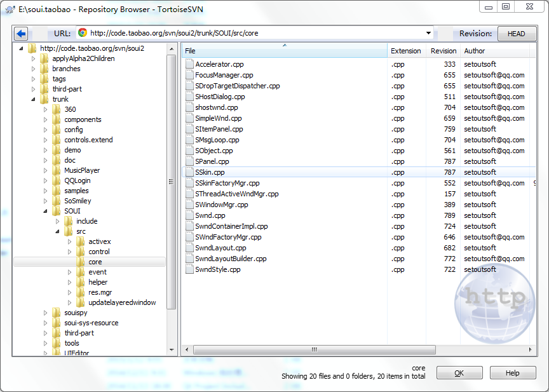This screenshot has height=392, width=549.
Task: Select the SThreadActiveWndMgr.cpp file icon
Action: pos(189,194)
